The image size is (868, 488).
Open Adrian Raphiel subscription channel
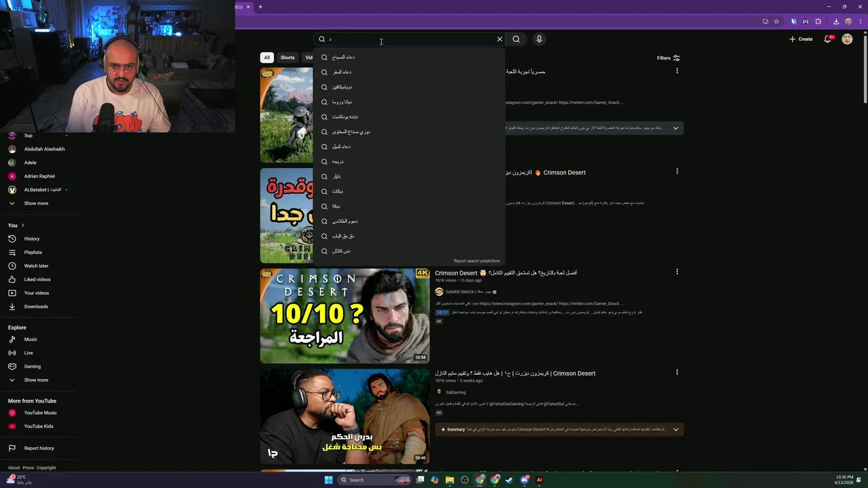[x=41, y=176]
